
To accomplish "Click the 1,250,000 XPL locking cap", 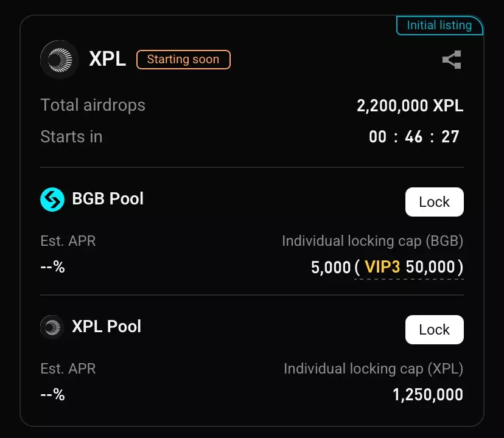I will (427, 395).
